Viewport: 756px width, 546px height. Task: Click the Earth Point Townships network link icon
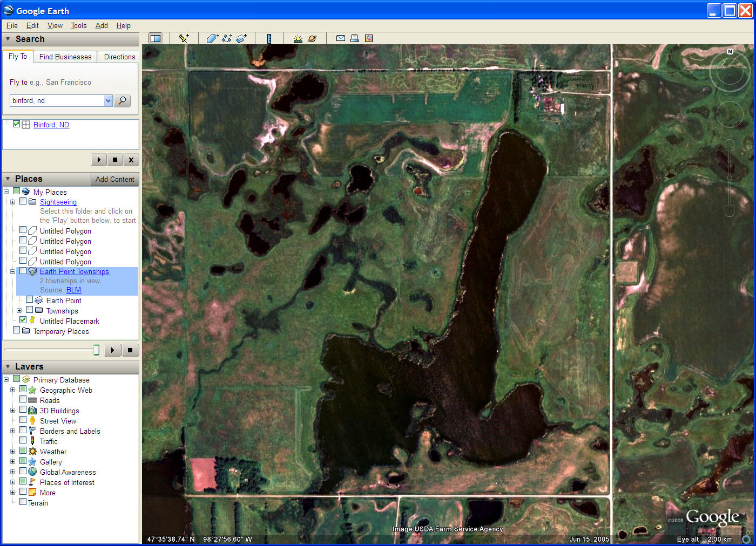tap(32, 271)
